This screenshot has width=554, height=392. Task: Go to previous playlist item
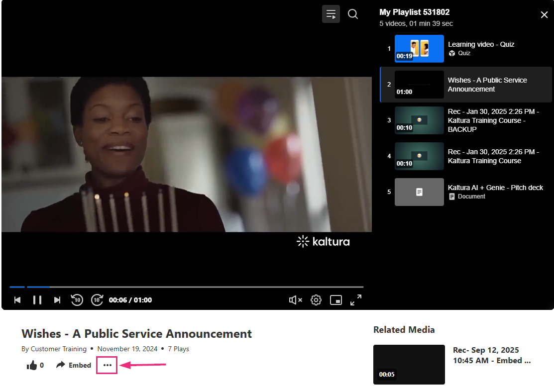coord(17,300)
